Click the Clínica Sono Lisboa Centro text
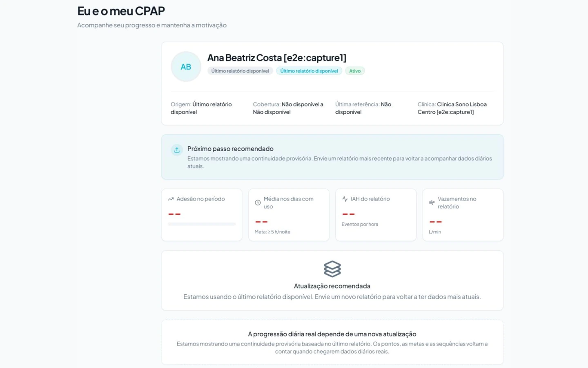The image size is (588, 368). [452, 108]
